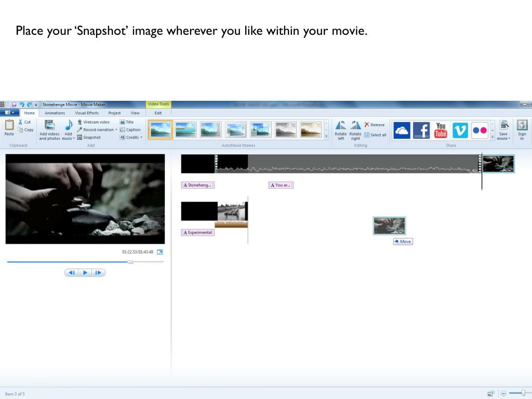
Task: Undo last action in title bar
Action: [x=22, y=104]
